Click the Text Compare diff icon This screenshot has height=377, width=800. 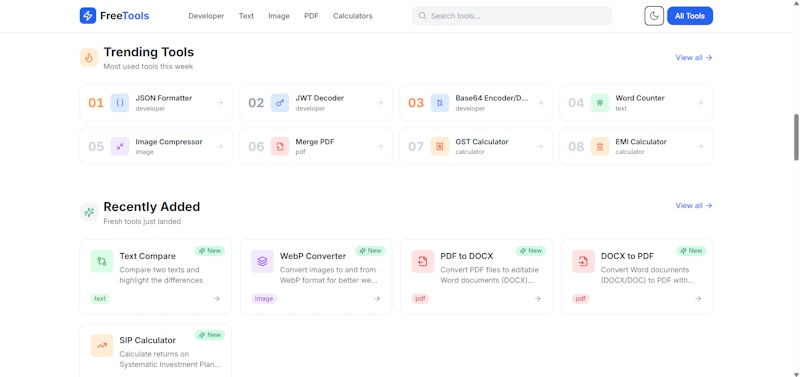(x=102, y=261)
